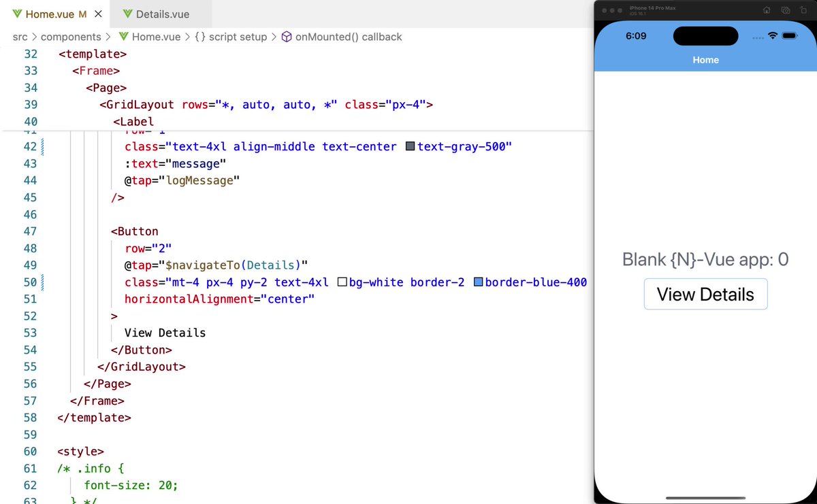Screen dimensions: 817x504
Task: Click the <style> tag on line 60
Action: (80, 452)
